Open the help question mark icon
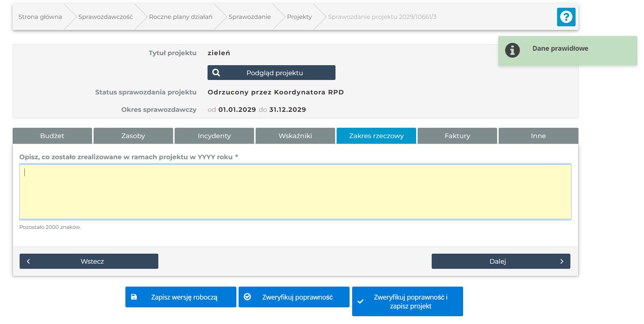The width and height of the screenshot is (644, 324). coord(566,17)
